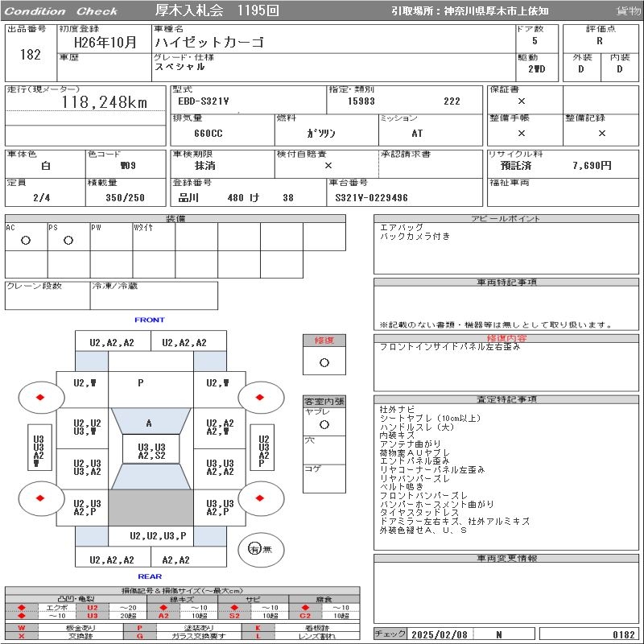This screenshot has height=644, width=644.
Task: Click the L lens-crack legend code
Action: (x=258, y=636)
